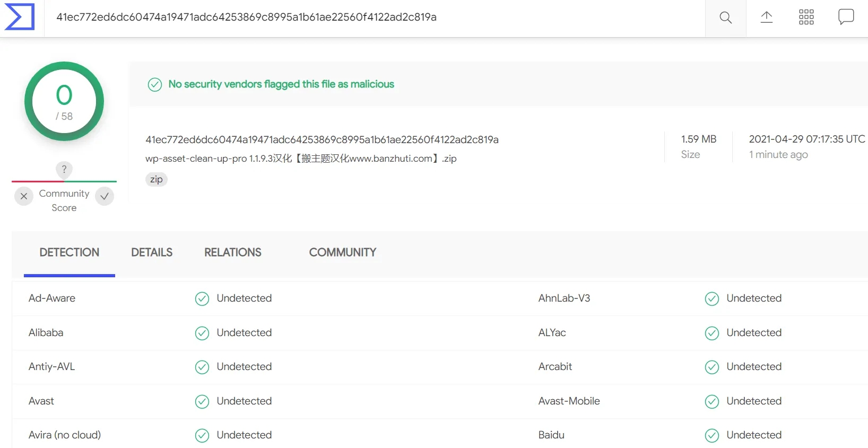This screenshot has height=448, width=868.
Task: Click the ALYac vendor name
Action: 552,332
